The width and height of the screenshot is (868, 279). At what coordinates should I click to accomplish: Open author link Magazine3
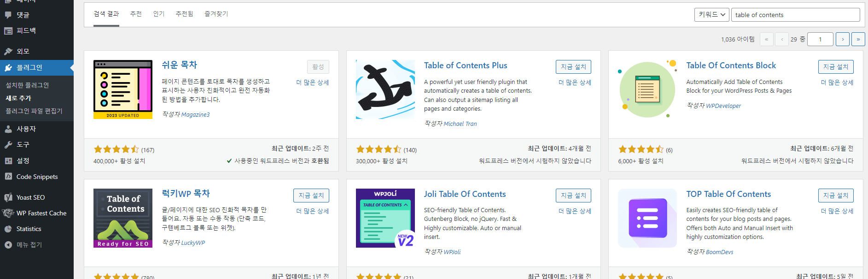point(195,115)
